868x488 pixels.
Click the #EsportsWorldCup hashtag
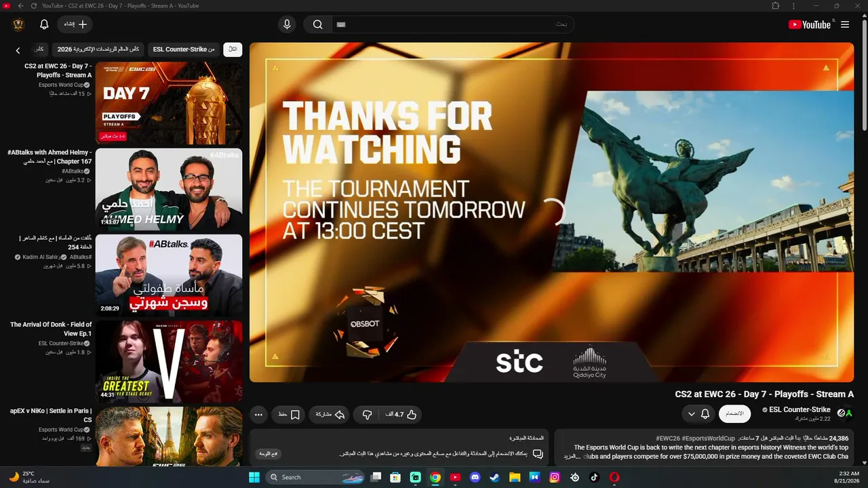pos(710,439)
